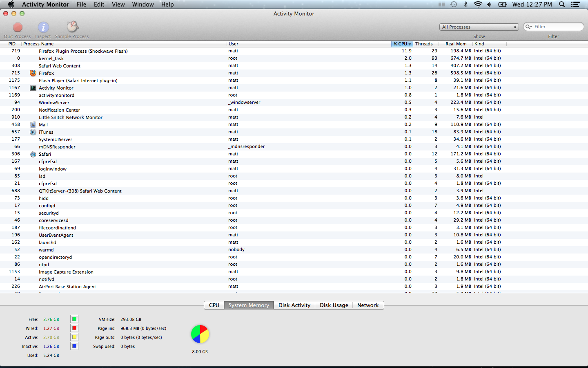Click the Quit Process toolbar icon
This screenshot has width=588, height=368.
pos(18,27)
